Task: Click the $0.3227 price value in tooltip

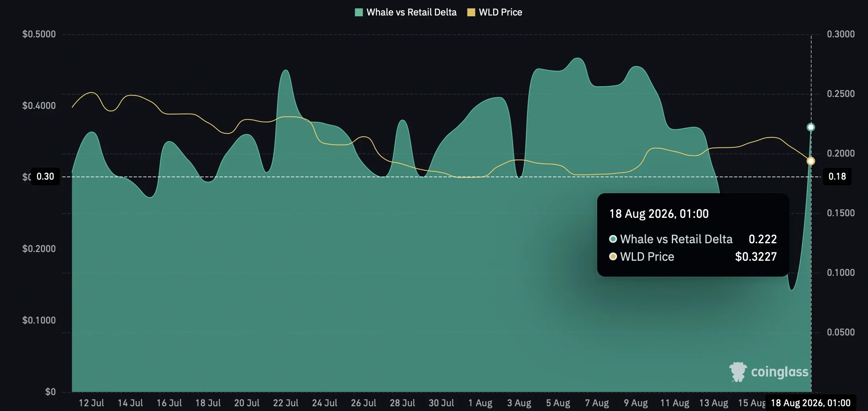Action: tap(756, 257)
